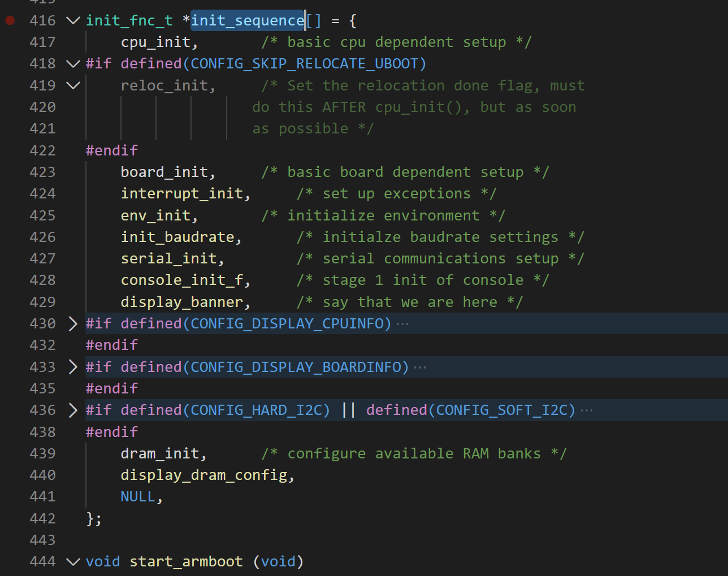This screenshot has height=576, width=728.
Task: Click the comment 'configure available RAM banks'
Action: coord(414,453)
